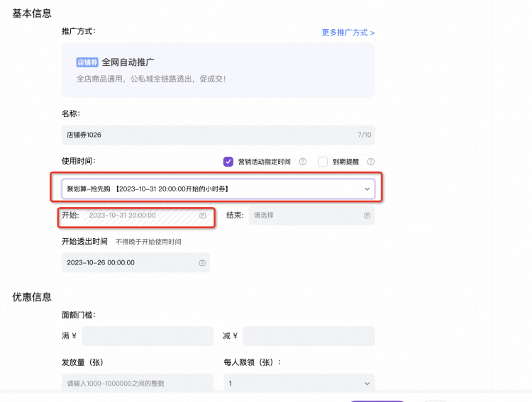Click chevron arrow of activity time dropdown
The width and height of the screenshot is (532, 402).
point(367,189)
